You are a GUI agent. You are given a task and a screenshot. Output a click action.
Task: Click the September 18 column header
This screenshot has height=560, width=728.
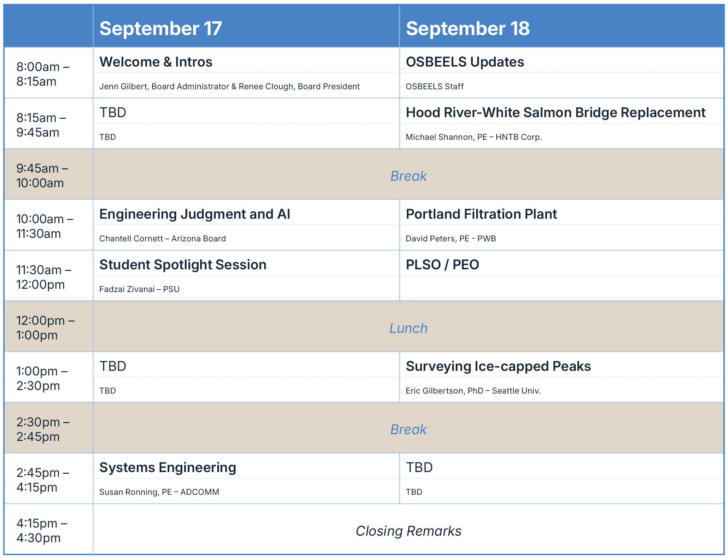coord(467,28)
